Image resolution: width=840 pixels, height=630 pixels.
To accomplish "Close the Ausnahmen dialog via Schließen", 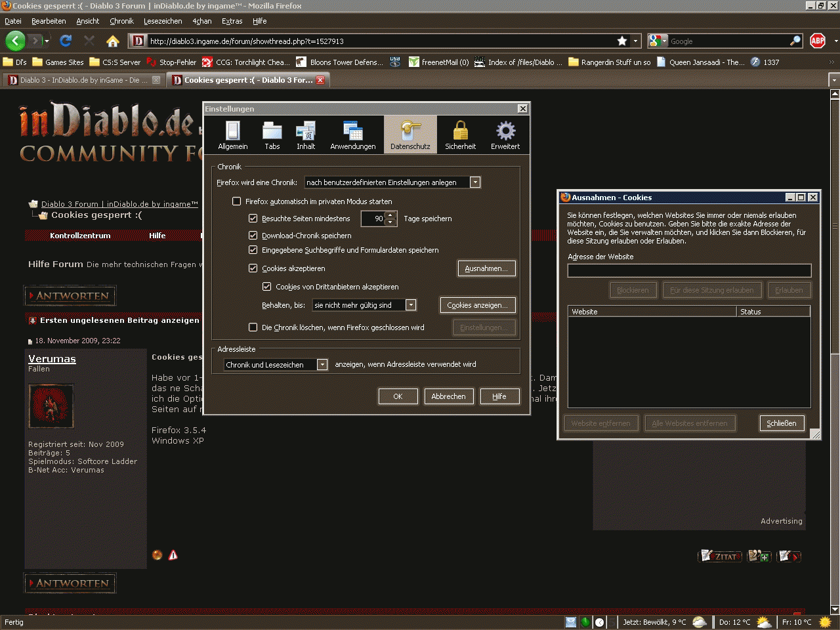I will 782,423.
